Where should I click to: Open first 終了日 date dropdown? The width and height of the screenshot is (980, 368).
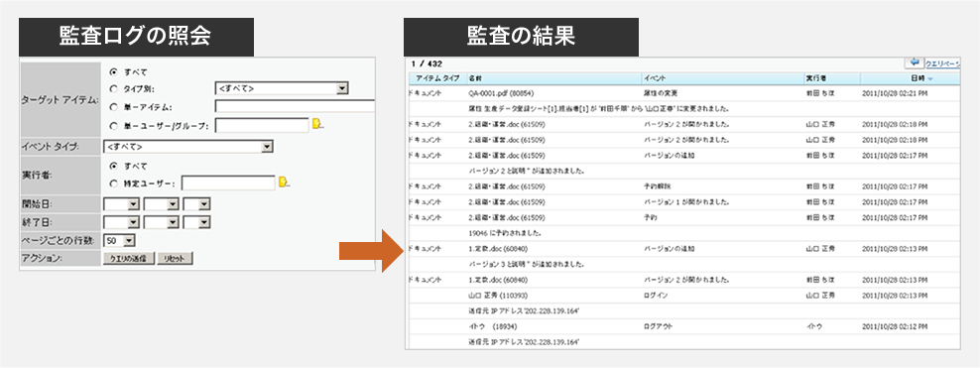(x=122, y=222)
